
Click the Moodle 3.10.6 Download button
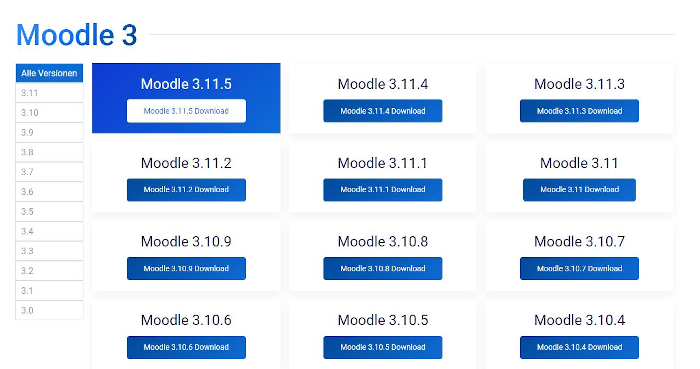pos(186,347)
